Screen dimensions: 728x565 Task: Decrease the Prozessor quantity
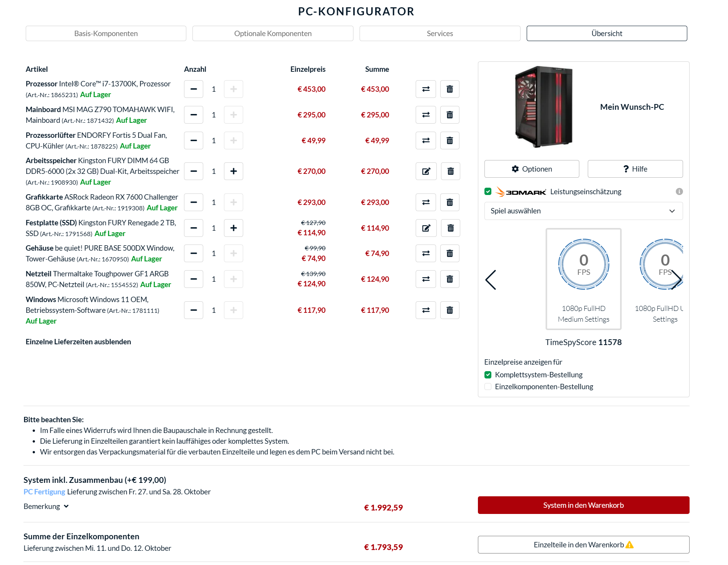pos(194,89)
